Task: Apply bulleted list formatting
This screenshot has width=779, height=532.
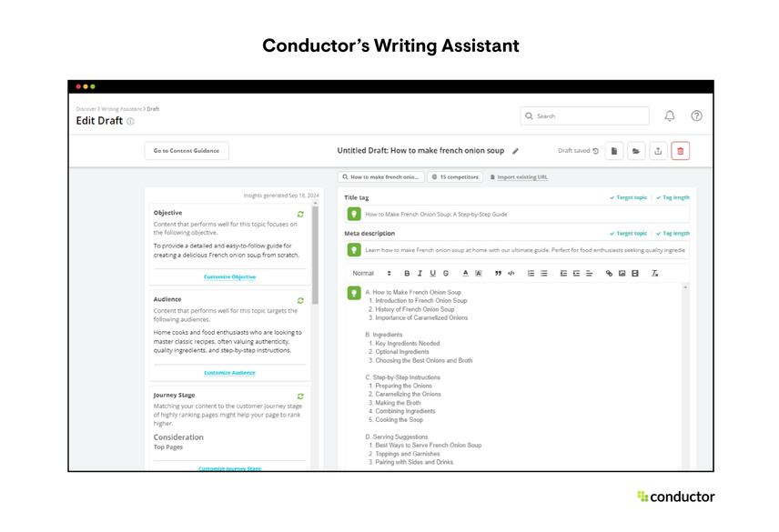Action: point(543,274)
